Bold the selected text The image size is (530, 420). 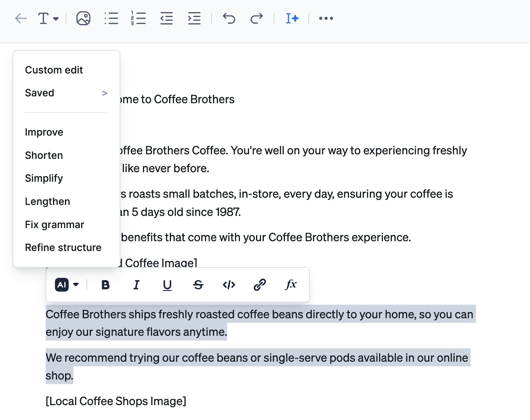(105, 285)
